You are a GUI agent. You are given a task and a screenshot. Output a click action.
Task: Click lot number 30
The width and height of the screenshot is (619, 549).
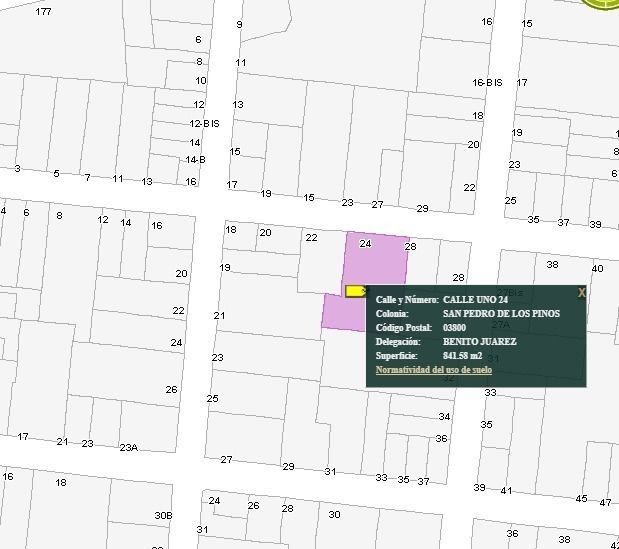(x=334, y=515)
